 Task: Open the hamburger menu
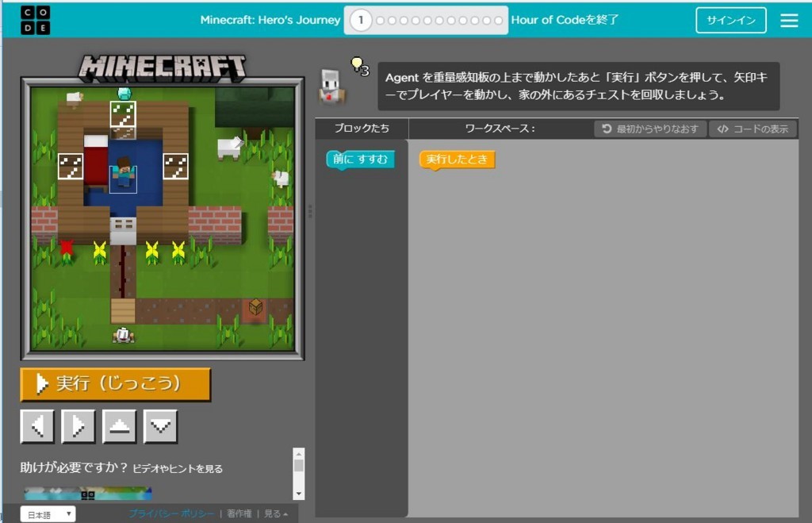click(789, 20)
